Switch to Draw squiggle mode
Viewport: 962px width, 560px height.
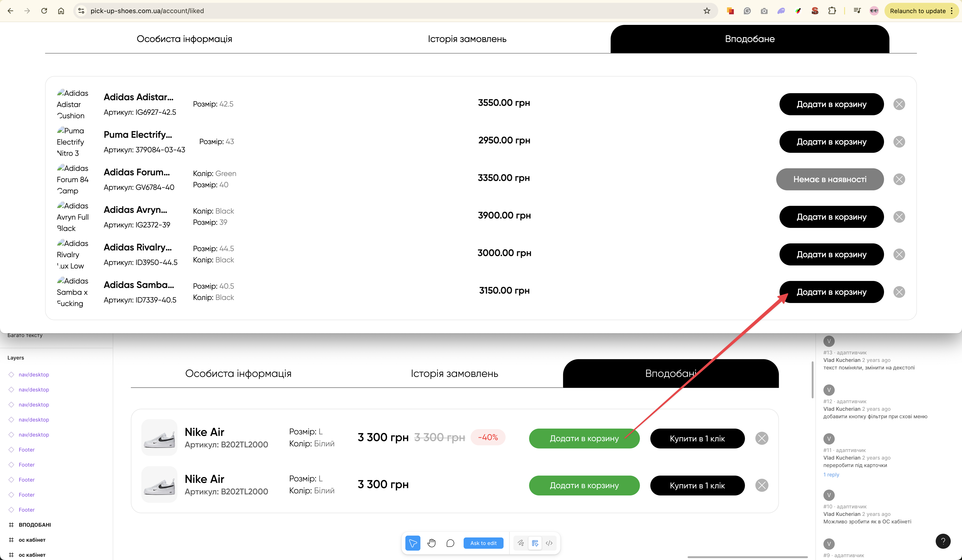pyautogui.click(x=521, y=543)
